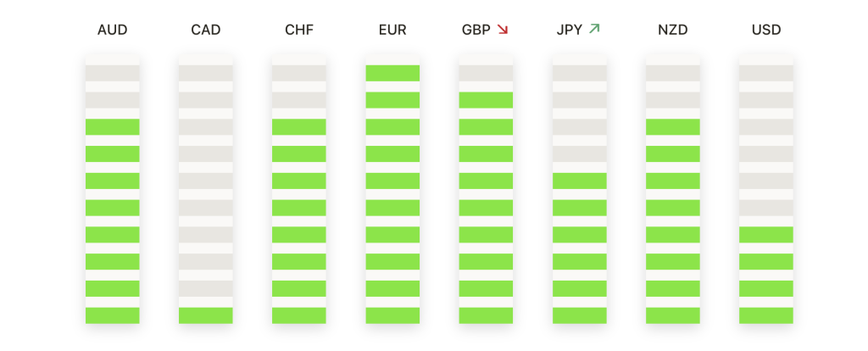The width and height of the screenshot is (868, 351).
Task: Click the only green bar in CAD meter
Action: pyautogui.click(x=205, y=315)
